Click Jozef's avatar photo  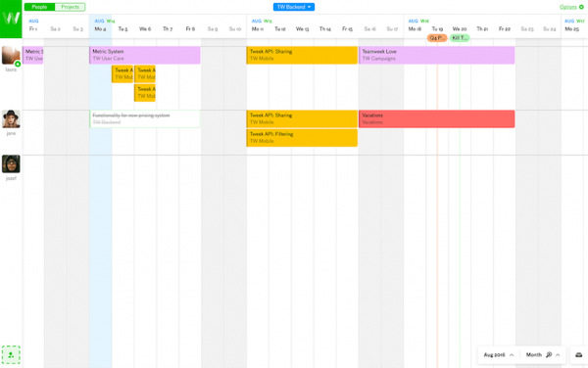point(11,164)
